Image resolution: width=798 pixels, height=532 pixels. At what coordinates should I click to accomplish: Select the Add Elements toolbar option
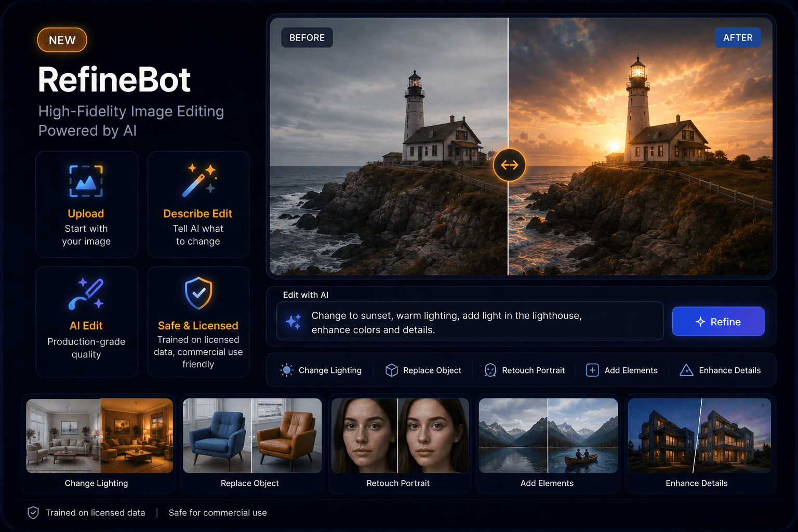pyautogui.click(x=621, y=370)
